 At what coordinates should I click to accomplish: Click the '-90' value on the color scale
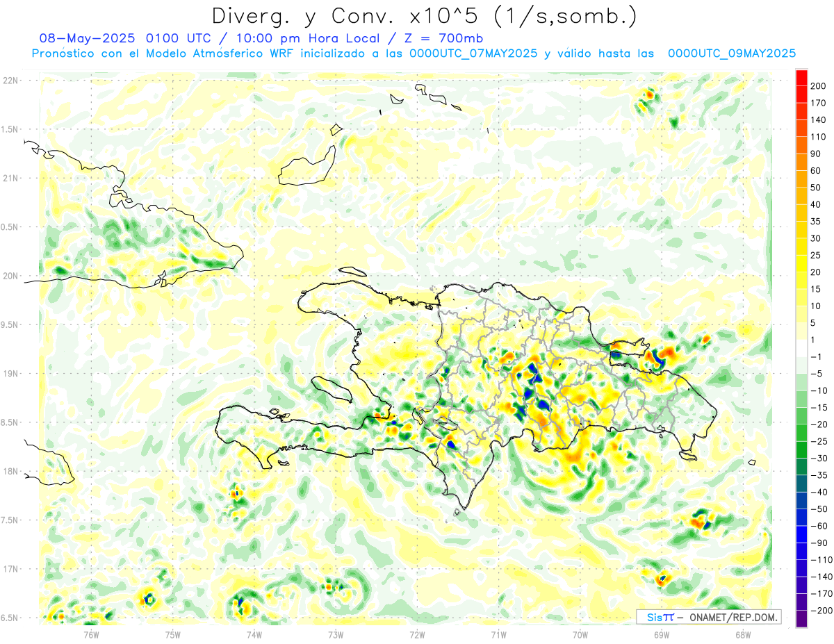[818, 543]
